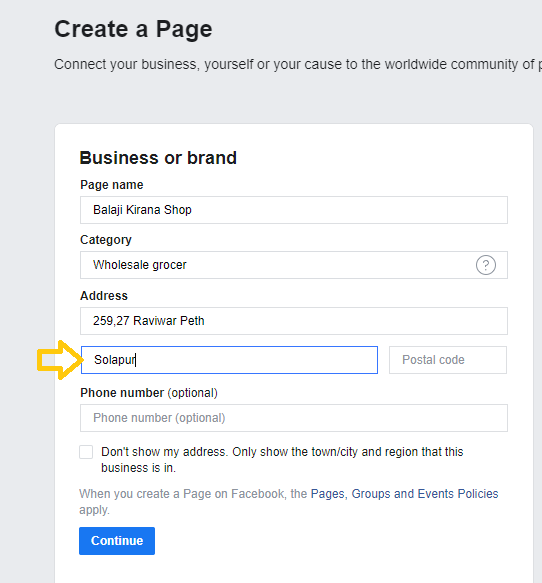Click the city field containing Solapur
The height and width of the screenshot is (583, 542).
pyautogui.click(x=229, y=360)
